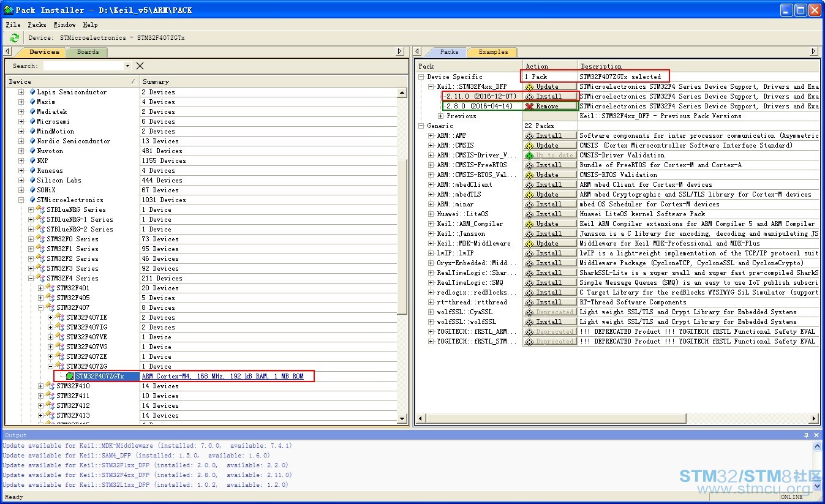Click the Pack Installer title bar icon
The width and height of the screenshot is (825, 504).
point(9,10)
